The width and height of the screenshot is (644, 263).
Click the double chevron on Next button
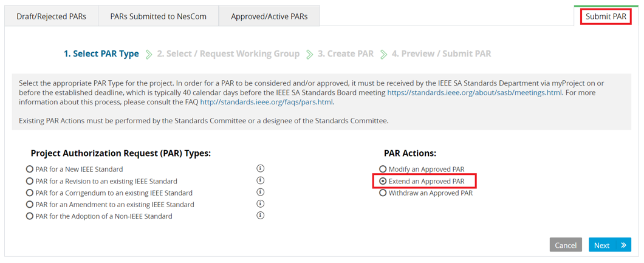click(623, 245)
